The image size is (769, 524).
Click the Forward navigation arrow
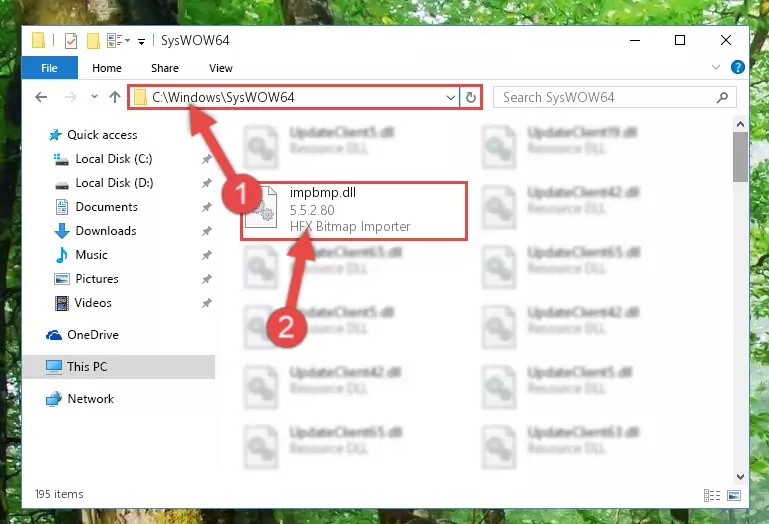point(71,97)
